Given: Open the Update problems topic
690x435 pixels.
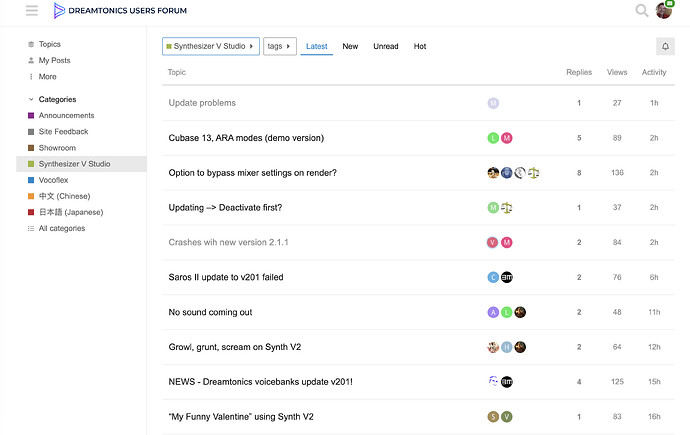Looking at the screenshot, I should click(202, 103).
